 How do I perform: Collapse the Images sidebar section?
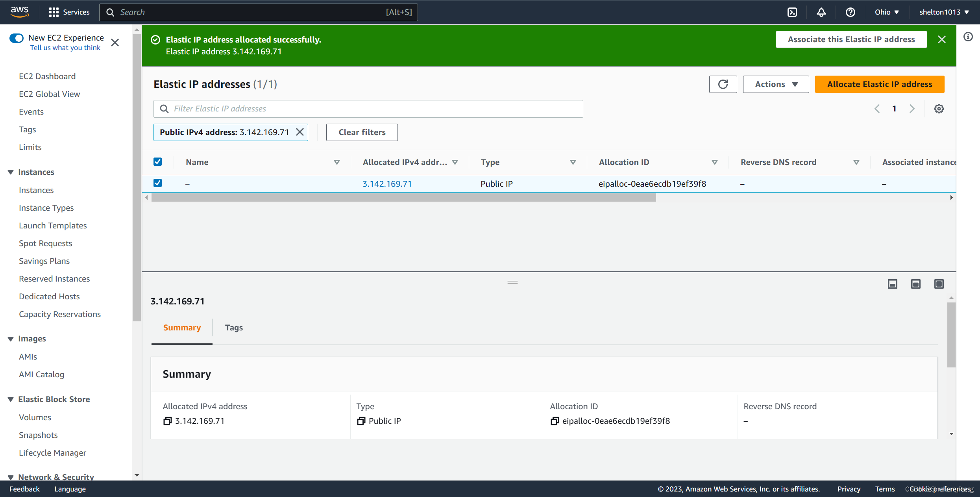point(11,339)
